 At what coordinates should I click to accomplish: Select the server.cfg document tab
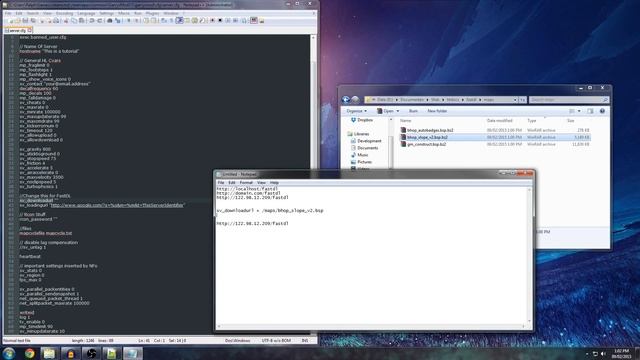coord(17,30)
